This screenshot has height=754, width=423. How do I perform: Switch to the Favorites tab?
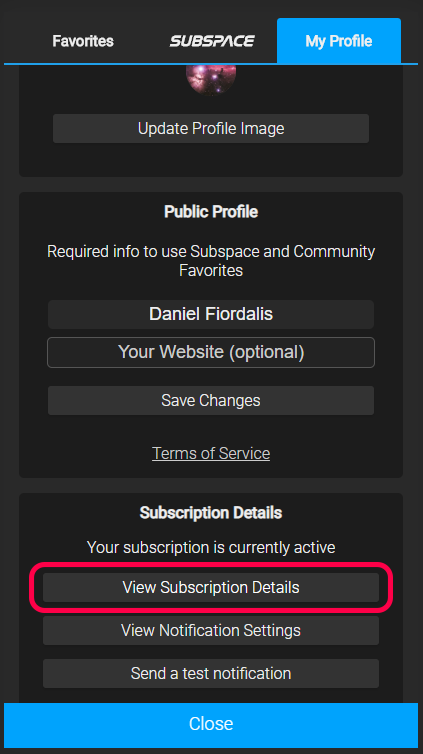tap(83, 41)
